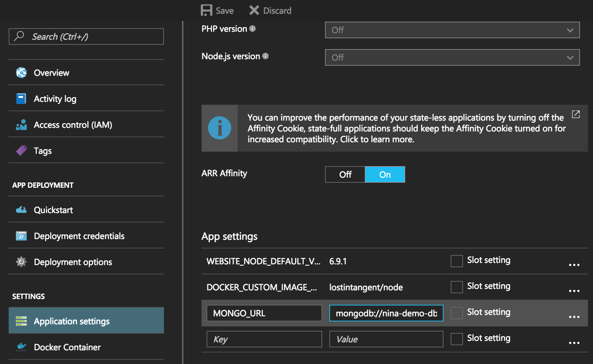Viewport: 593px width, 364px height.
Task: Open the Quickstart page
Action: click(x=53, y=210)
